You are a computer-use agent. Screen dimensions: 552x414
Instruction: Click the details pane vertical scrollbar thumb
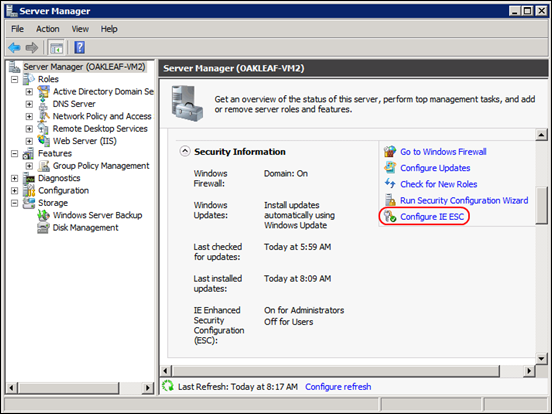pyautogui.click(x=541, y=205)
